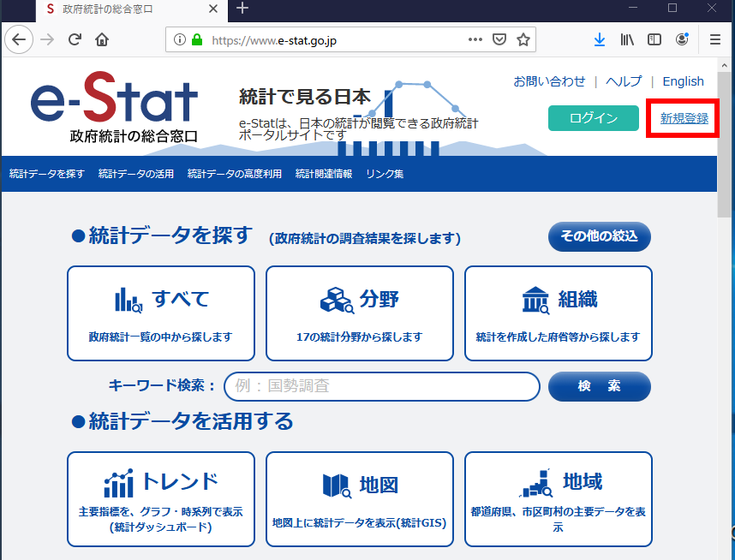Image resolution: width=735 pixels, height=560 pixels.
Task: Show site information icon in address bar
Action: [180, 40]
